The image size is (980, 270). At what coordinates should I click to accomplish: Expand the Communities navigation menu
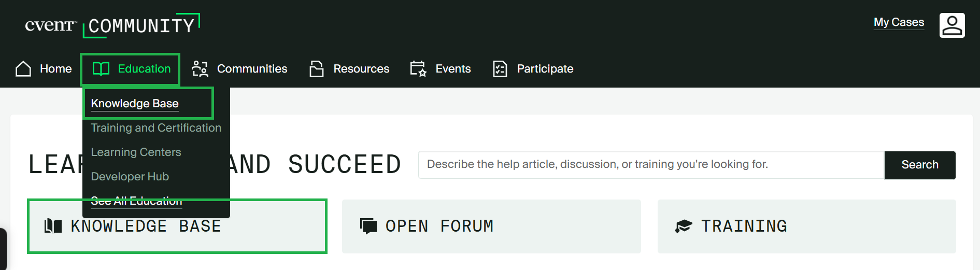point(239,69)
